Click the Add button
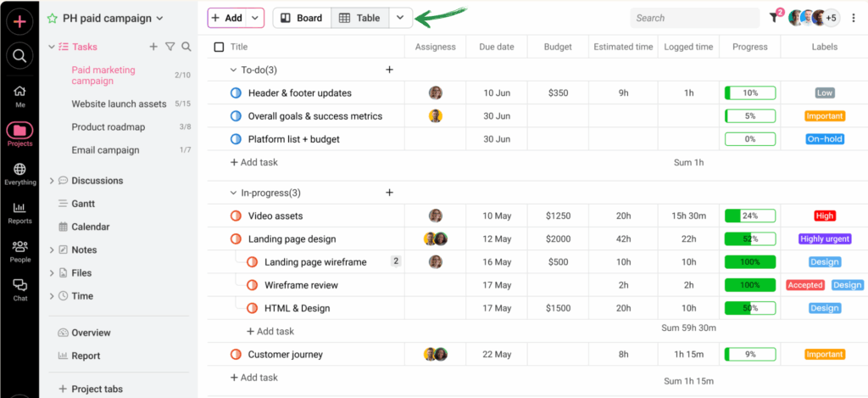This screenshot has height=398, width=868. pos(227,18)
